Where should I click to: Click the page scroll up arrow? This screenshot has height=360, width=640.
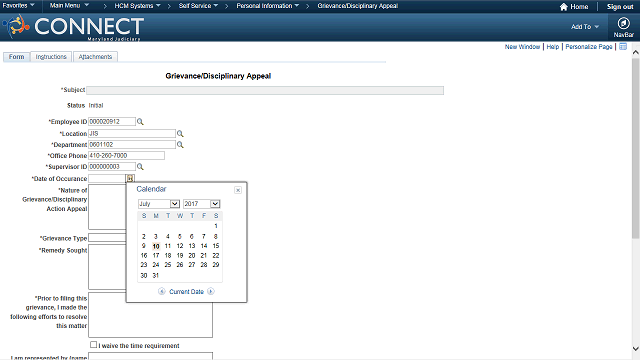pyautogui.click(x=636, y=52)
